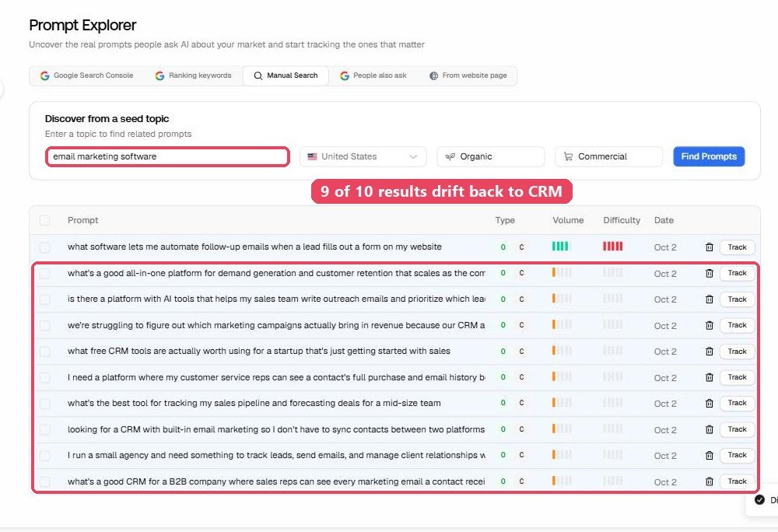Delete the 'I run a small agency' row
Image resolution: width=778 pixels, height=532 pixels.
(709, 455)
